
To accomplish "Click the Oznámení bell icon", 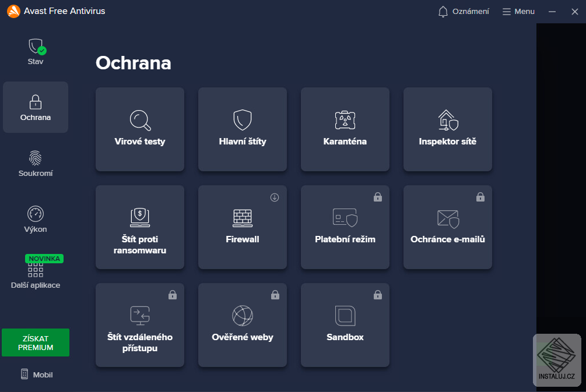I will tap(443, 12).
